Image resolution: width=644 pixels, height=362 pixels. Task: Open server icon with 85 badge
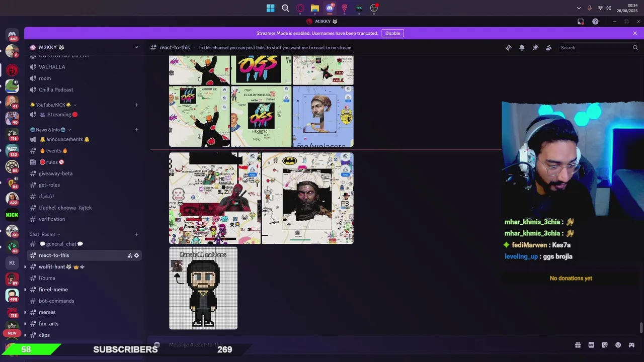pos(12,166)
